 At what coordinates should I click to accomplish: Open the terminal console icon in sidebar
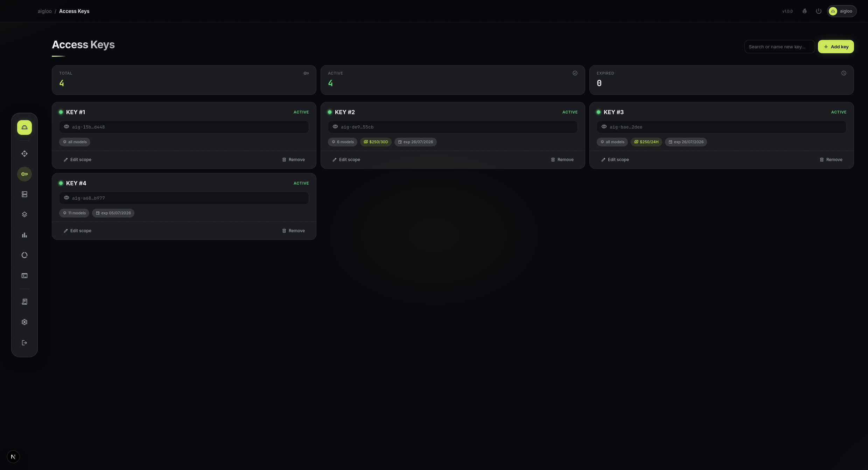(x=24, y=276)
